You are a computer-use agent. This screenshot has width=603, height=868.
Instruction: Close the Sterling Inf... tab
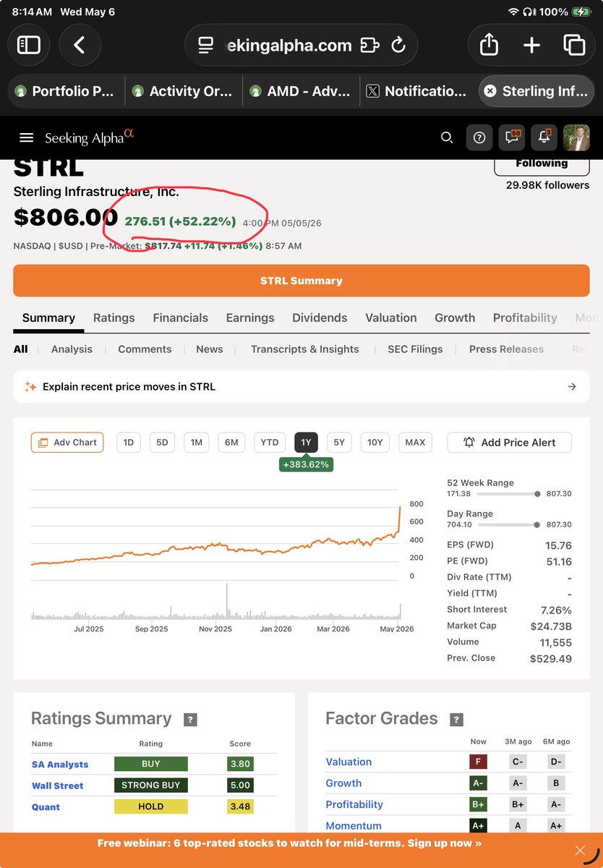click(489, 91)
